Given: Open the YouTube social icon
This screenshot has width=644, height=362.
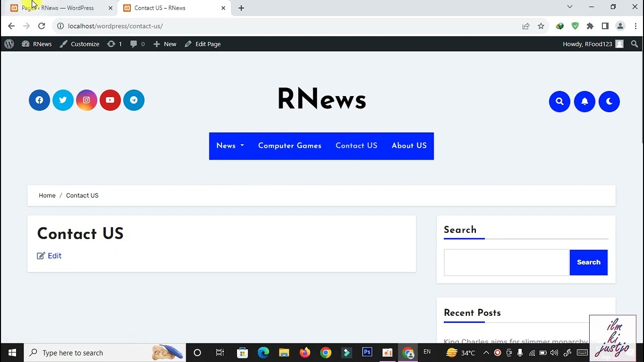Looking at the screenshot, I should tap(110, 100).
